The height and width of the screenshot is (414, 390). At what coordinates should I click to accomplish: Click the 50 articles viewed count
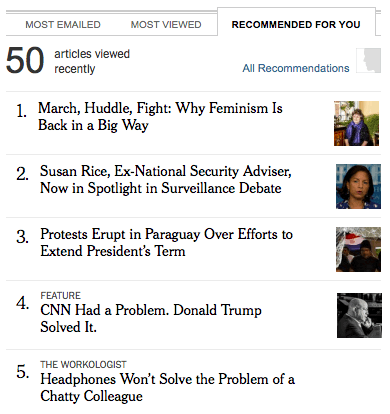(x=25, y=61)
